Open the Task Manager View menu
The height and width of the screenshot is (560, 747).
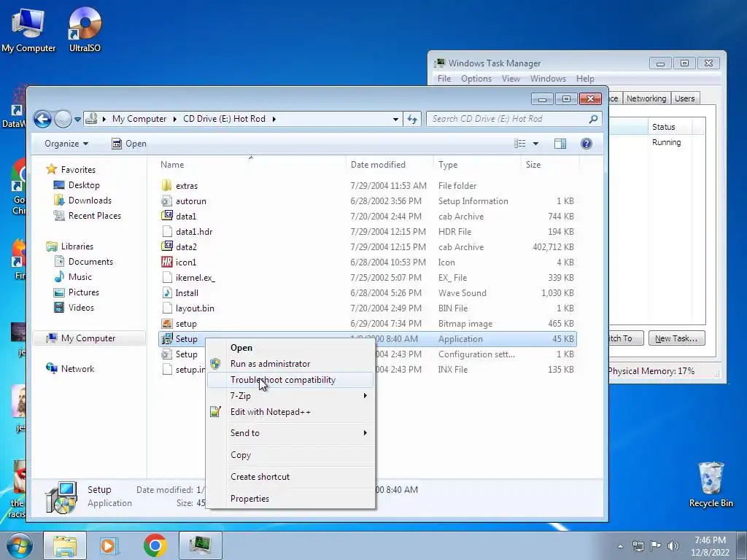(511, 79)
